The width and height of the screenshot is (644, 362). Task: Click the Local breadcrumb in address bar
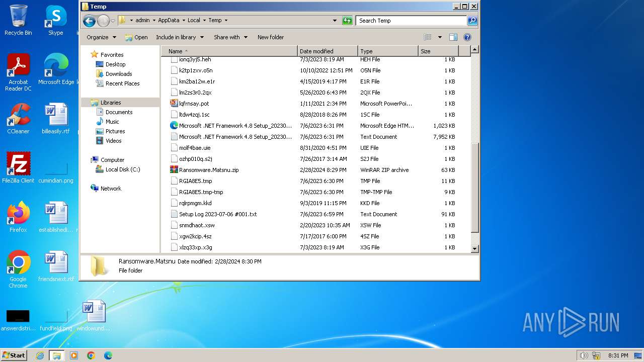click(194, 21)
